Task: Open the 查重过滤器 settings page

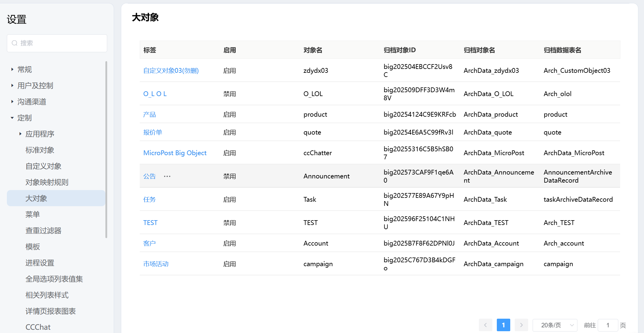Action: (x=43, y=231)
